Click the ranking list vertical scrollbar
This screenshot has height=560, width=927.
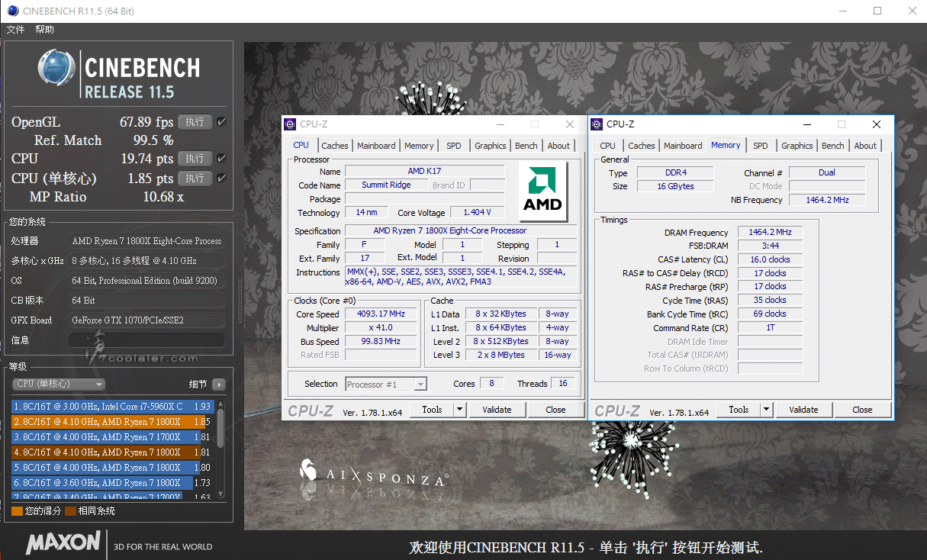[x=220, y=449]
